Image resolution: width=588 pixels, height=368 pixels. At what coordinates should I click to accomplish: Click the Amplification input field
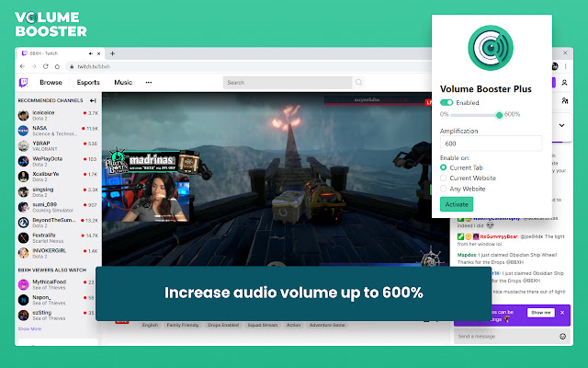491,144
